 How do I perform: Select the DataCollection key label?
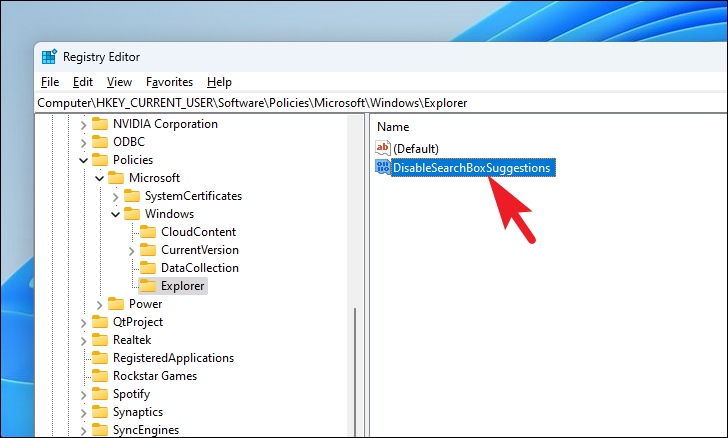tap(200, 268)
